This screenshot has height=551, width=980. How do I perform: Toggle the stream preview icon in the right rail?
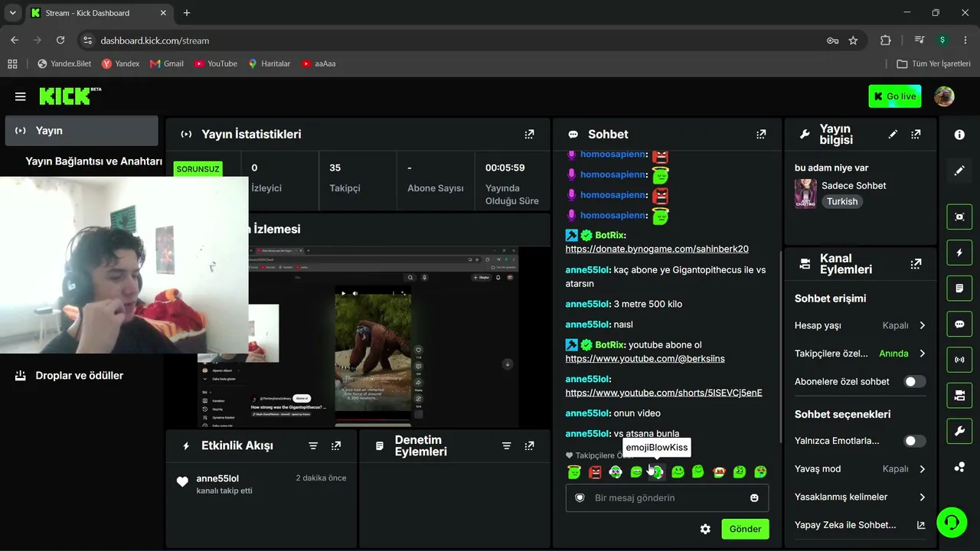click(x=959, y=217)
